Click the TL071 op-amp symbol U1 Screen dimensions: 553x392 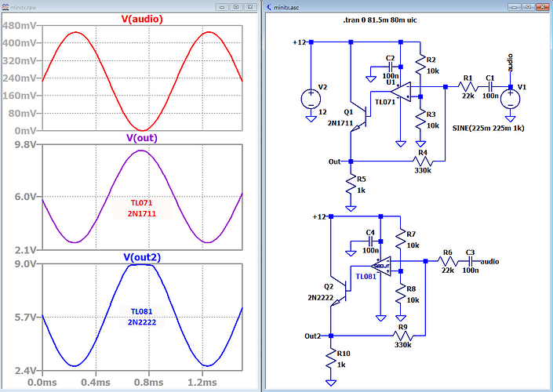click(401, 96)
